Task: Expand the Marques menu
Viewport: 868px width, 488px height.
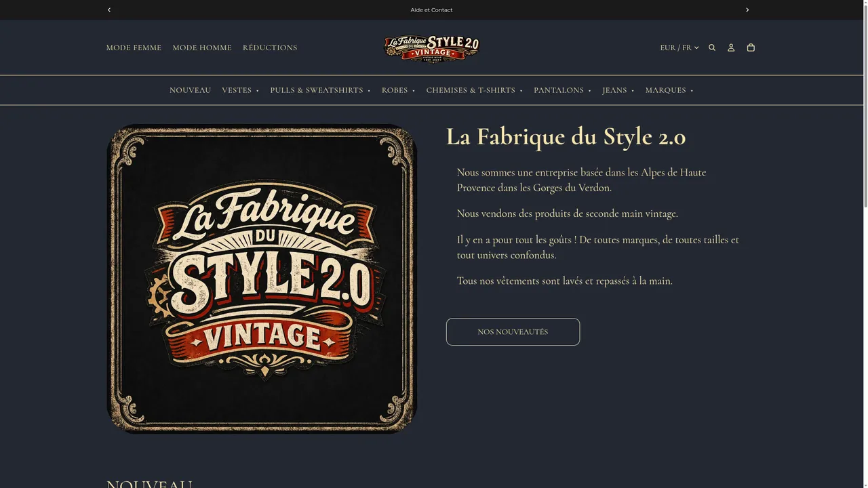Action: click(x=669, y=90)
